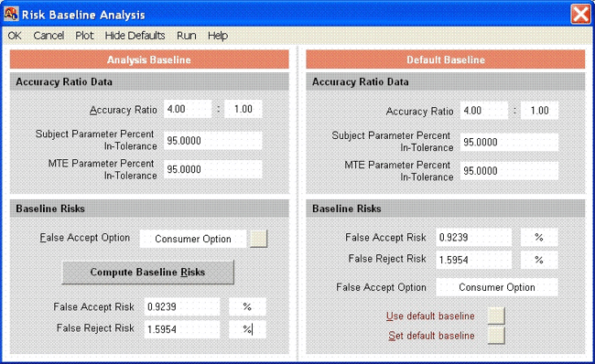Image resolution: width=595 pixels, height=364 pixels.
Task: Click the Use default baseline red label
Action: (430, 316)
